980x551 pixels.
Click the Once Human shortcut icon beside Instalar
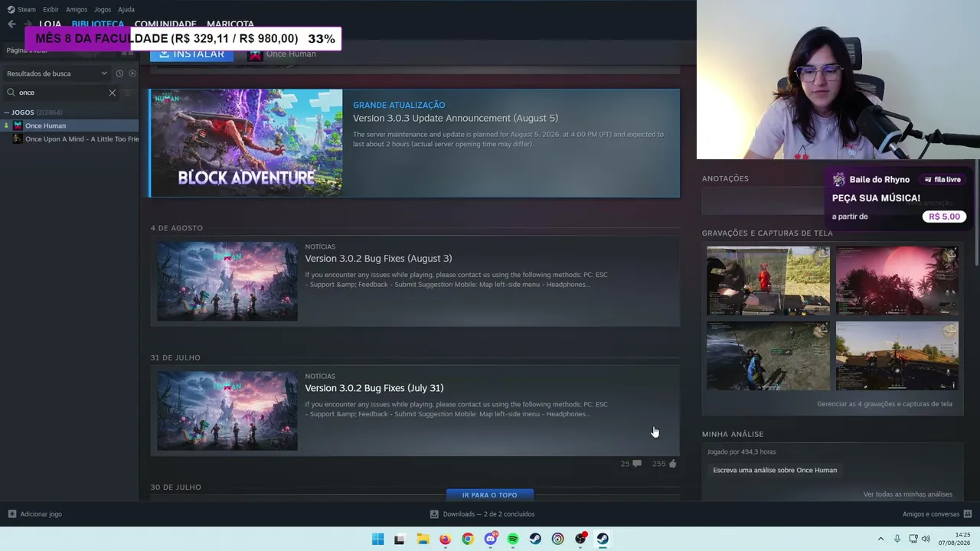(255, 54)
